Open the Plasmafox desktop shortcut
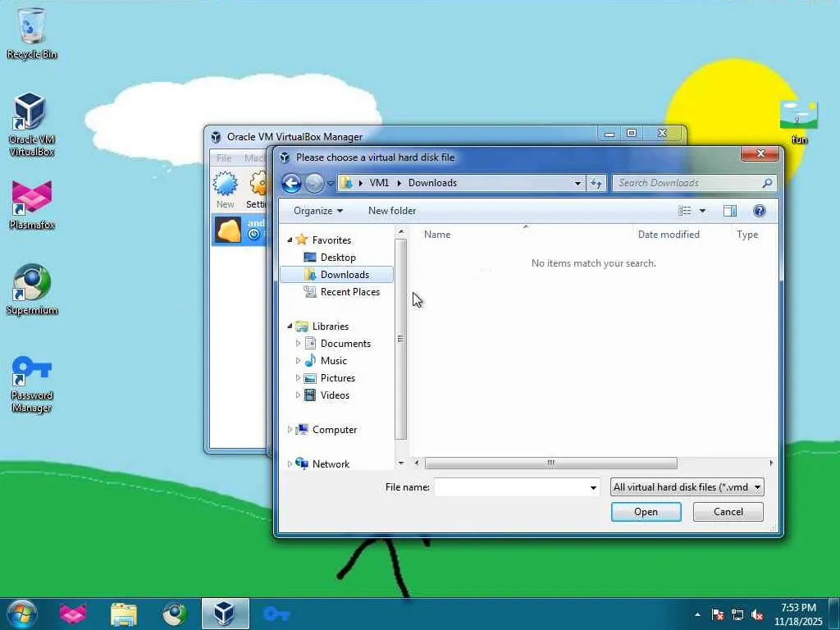 (x=32, y=205)
